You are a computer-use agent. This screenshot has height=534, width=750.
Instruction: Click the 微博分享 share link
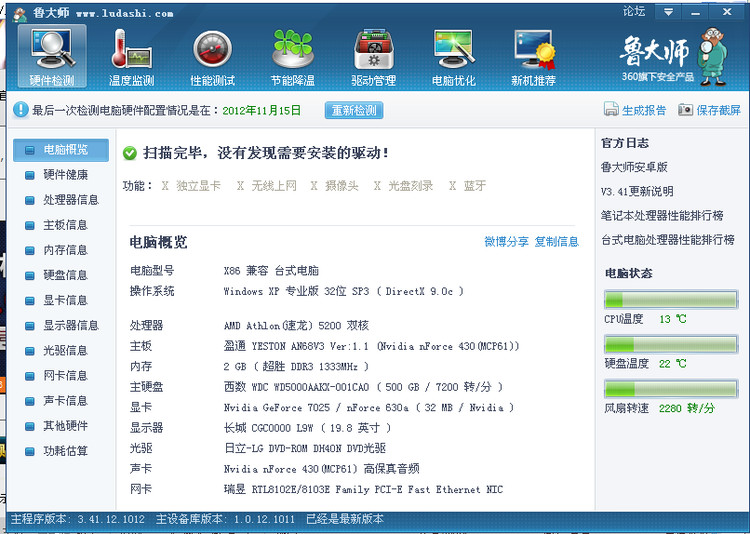[x=506, y=242]
